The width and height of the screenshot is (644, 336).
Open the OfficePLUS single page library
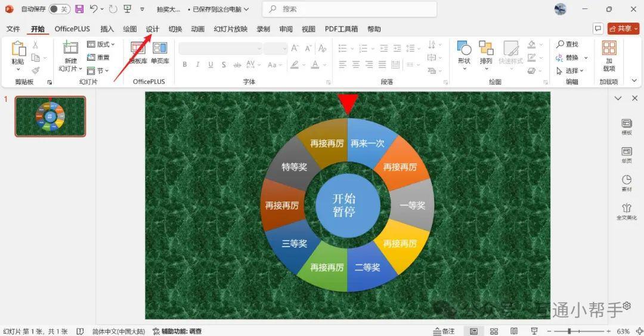160,52
